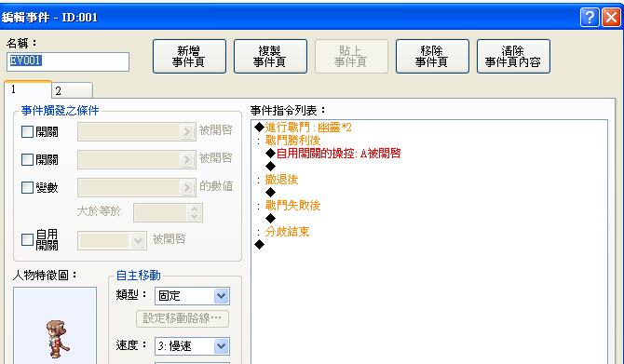Enable the first 開關 condition checkbox
This screenshot has width=624, height=364.
click(27, 131)
